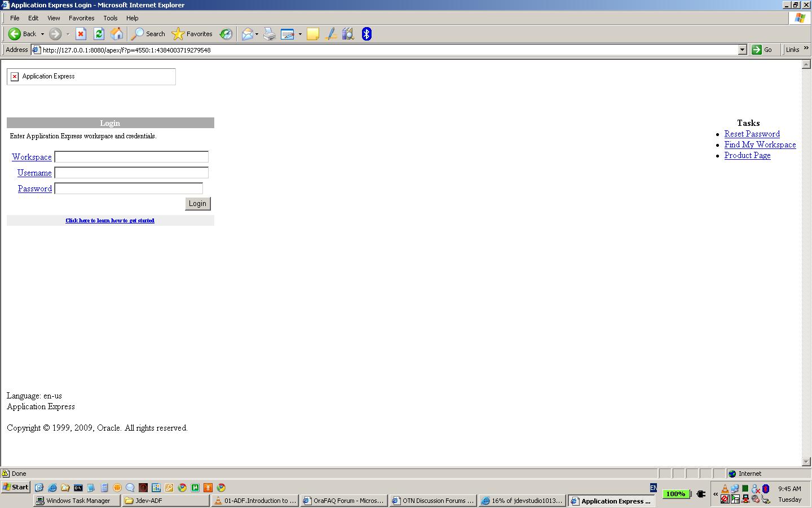The width and height of the screenshot is (812, 508).
Task: Open the Search pane in toolbar
Action: pyautogui.click(x=148, y=34)
